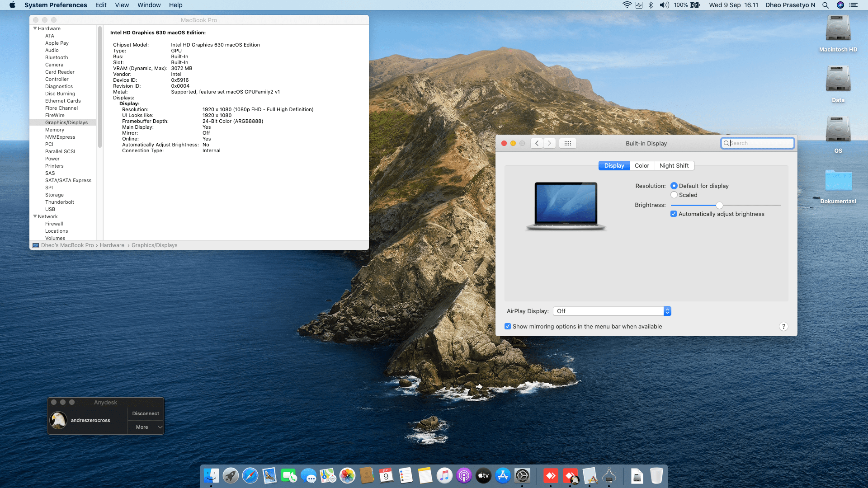Open Macintosh HD drive on desktop
Screen dimensions: 868x488
pyautogui.click(x=838, y=29)
